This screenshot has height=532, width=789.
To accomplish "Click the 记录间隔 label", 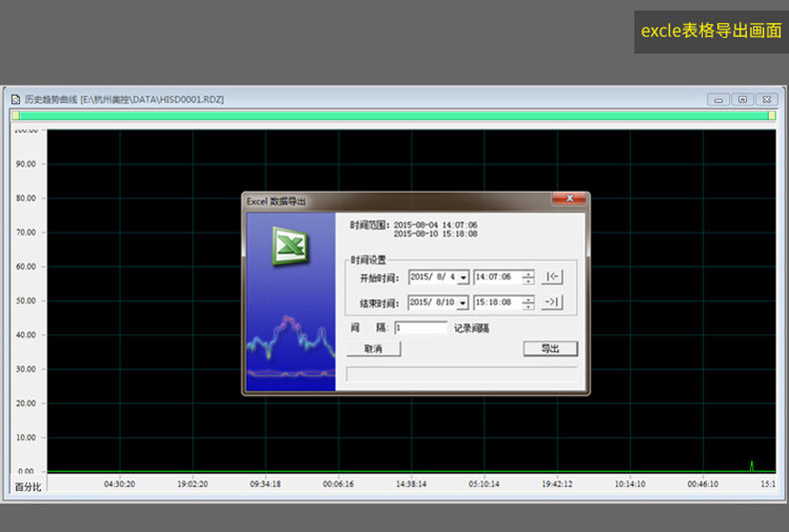I will coord(471,328).
